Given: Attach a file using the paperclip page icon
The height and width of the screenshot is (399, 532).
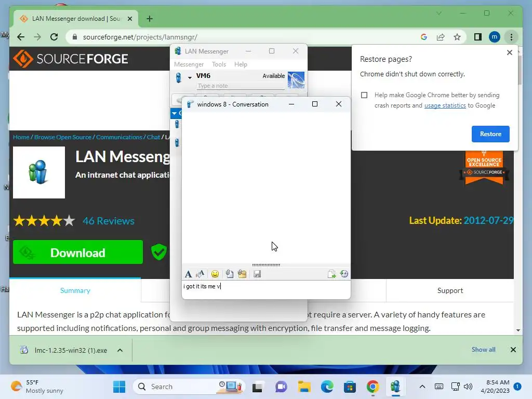Looking at the screenshot, I should [x=229, y=274].
